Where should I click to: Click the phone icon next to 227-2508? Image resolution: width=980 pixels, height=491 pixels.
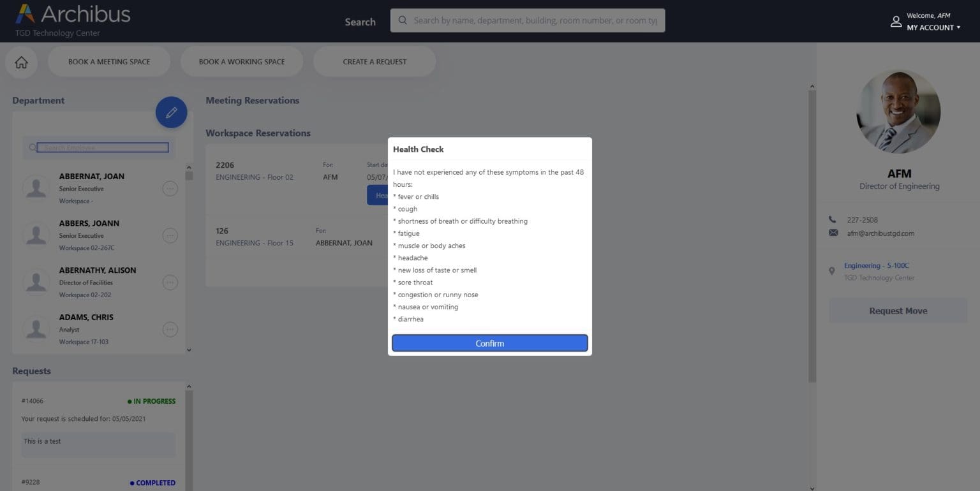click(833, 219)
